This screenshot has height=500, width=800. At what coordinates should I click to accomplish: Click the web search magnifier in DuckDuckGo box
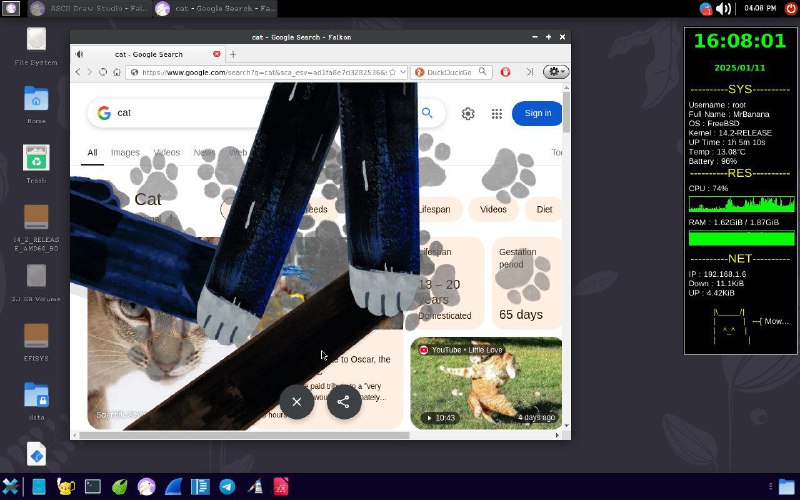click(x=482, y=72)
